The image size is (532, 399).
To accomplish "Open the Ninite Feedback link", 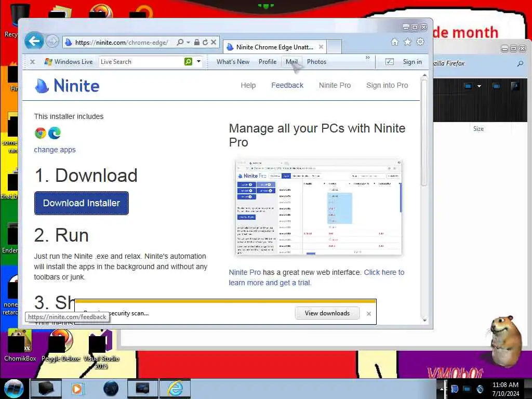I will 287,86.
